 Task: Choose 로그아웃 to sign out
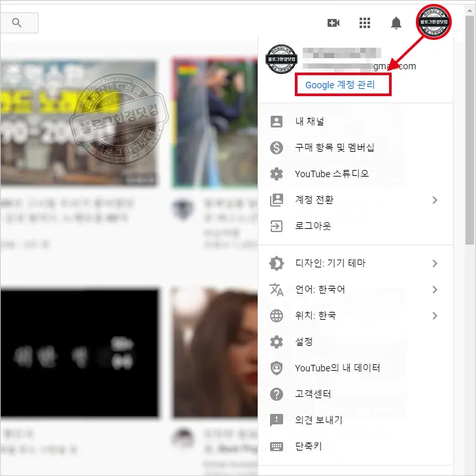pyautogui.click(x=355, y=226)
